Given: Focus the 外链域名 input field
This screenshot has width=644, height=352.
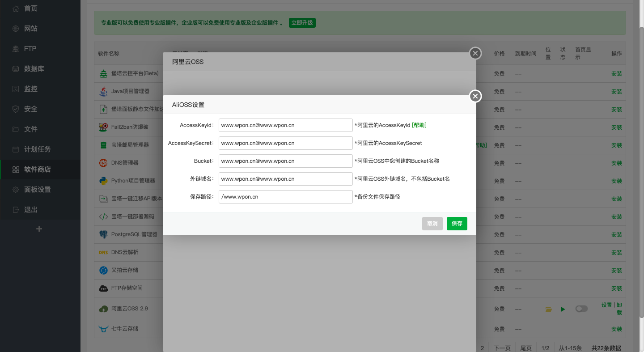Looking at the screenshot, I should (x=286, y=179).
